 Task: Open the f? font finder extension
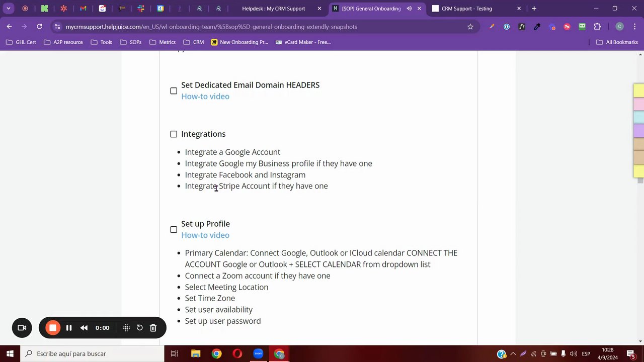522,27
